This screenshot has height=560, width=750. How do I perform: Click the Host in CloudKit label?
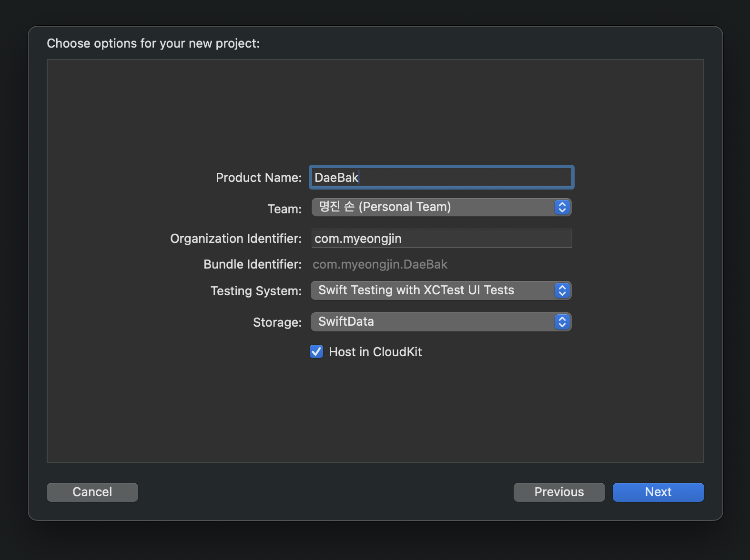375,352
